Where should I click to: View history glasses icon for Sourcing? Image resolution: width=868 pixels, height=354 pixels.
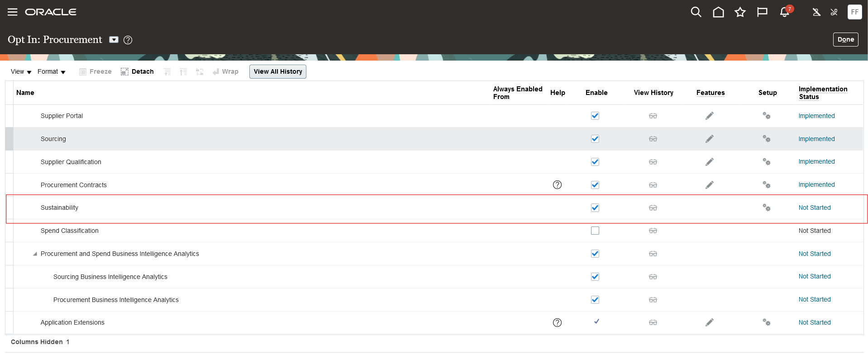pos(653,139)
